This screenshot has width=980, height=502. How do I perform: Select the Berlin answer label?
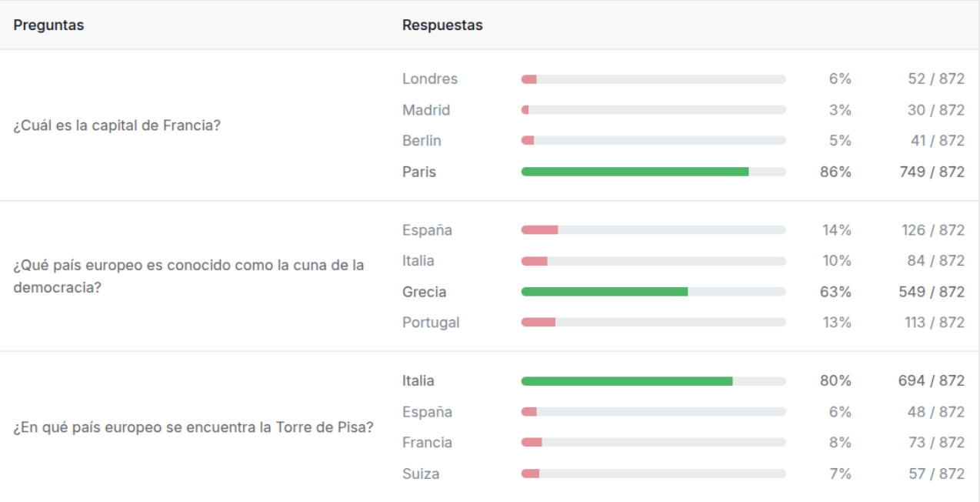coord(422,141)
